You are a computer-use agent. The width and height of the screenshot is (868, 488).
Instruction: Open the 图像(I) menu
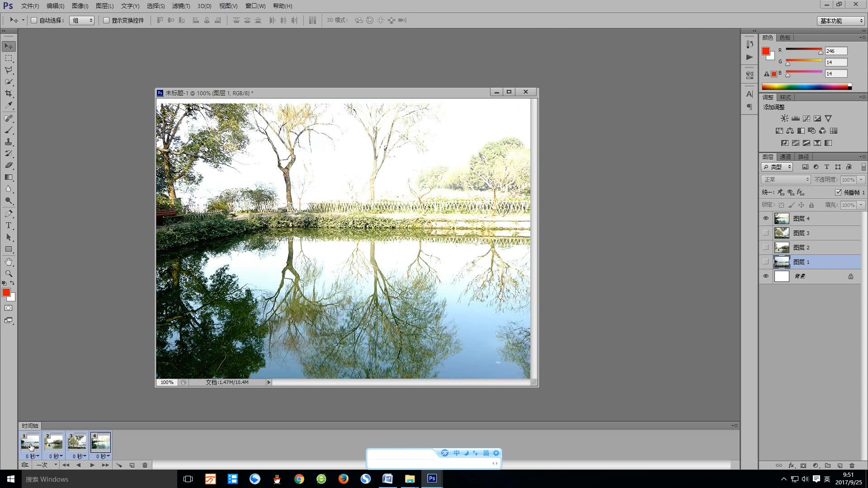point(80,6)
